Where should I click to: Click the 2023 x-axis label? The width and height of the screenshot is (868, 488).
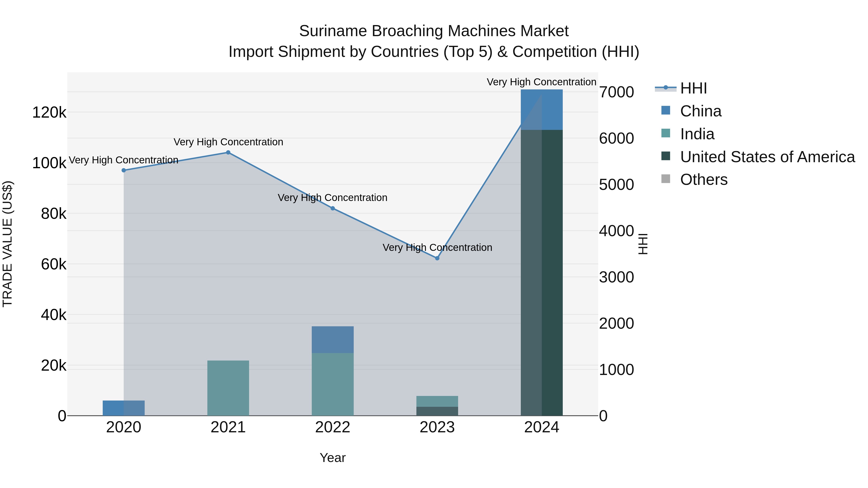coord(437,427)
